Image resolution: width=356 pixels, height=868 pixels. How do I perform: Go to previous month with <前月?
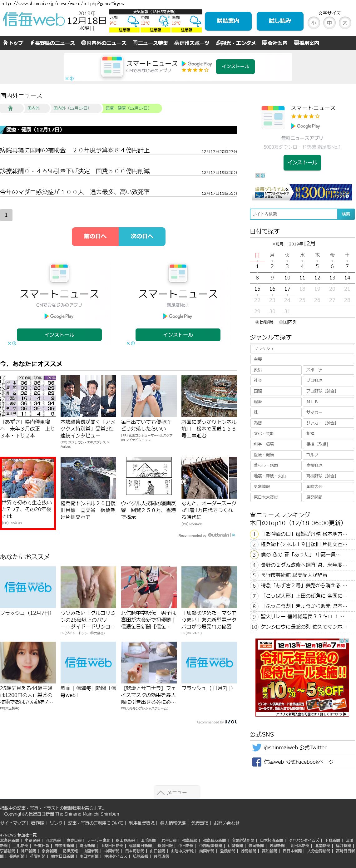click(x=278, y=244)
